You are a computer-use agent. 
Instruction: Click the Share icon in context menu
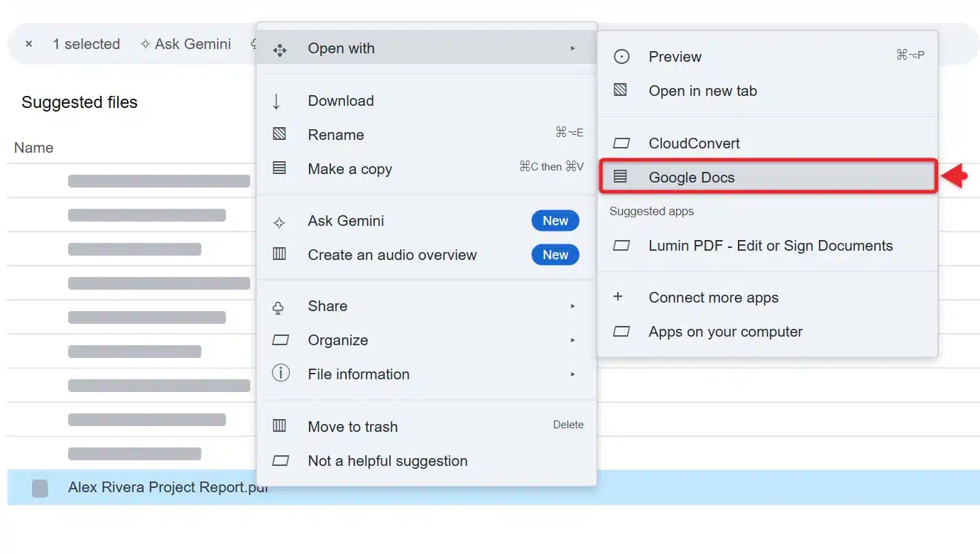coord(278,308)
